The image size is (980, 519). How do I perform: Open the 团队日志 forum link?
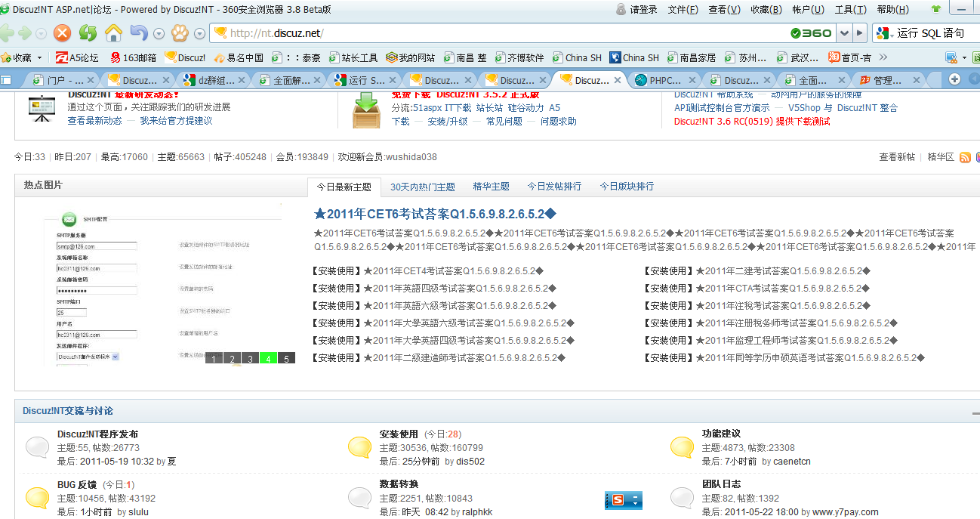tap(721, 484)
